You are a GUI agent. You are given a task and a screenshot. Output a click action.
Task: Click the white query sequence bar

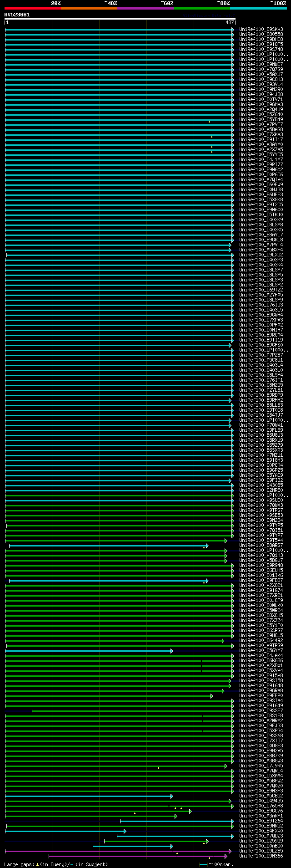tap(120, 19)
